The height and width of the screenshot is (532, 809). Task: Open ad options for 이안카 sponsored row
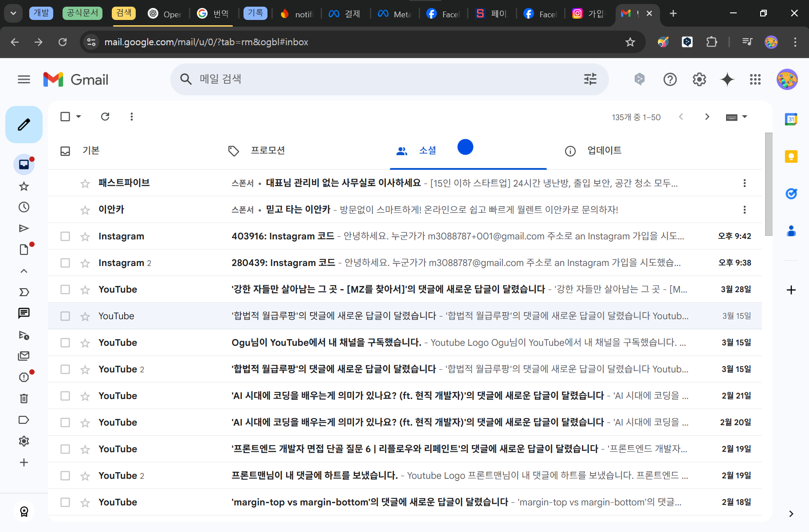click(745, 210)
